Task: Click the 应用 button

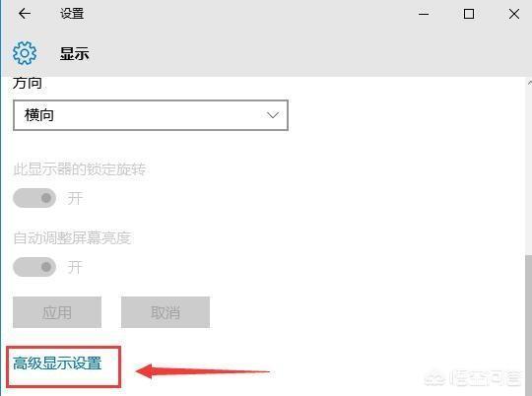Action: 57,312
